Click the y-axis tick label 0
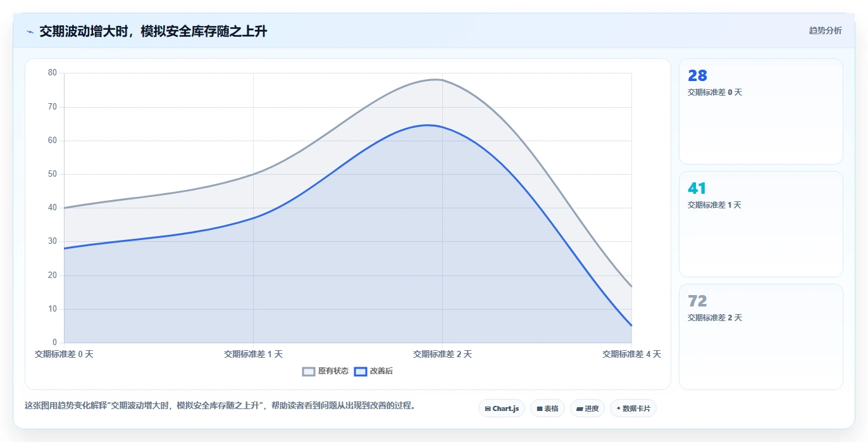Viewport: 868px width, 442px height. click(x=54, y=343)
